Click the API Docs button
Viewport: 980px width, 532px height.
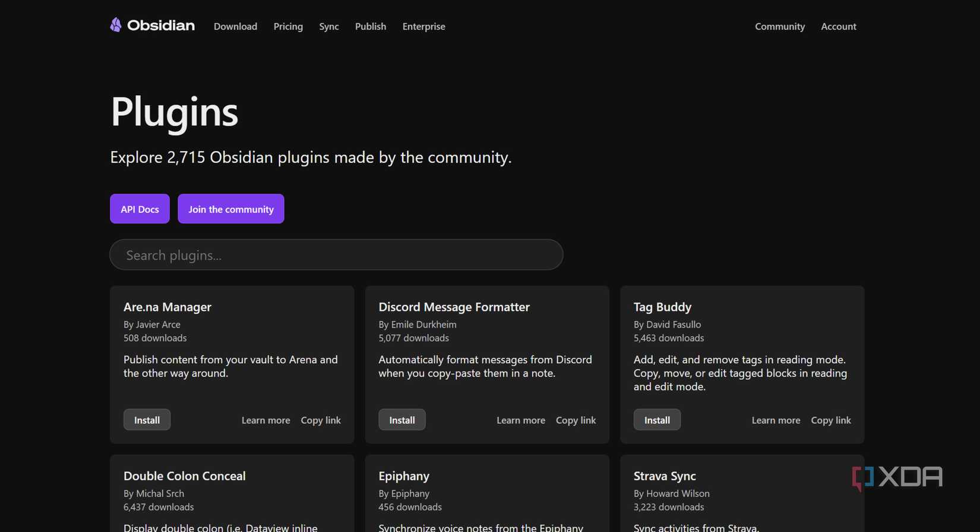(140, 209)
